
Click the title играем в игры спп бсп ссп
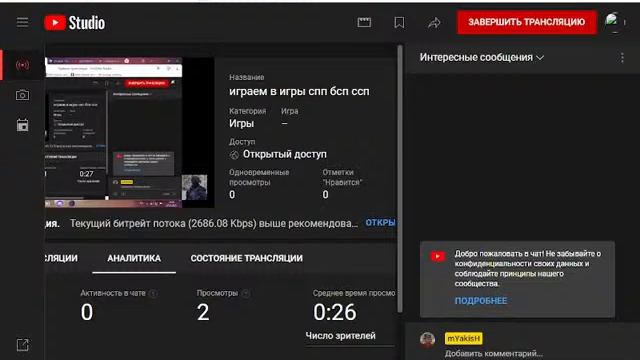[x=299, y=91]
